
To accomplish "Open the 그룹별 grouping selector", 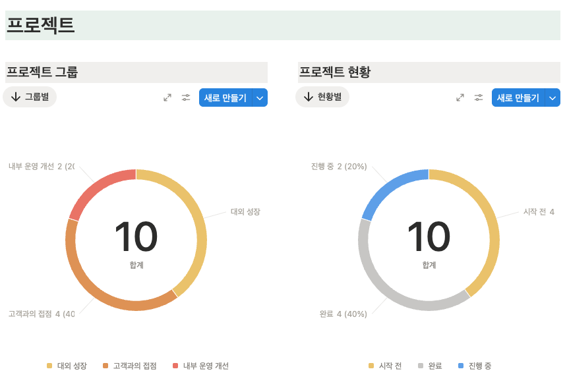I will [x=30, y=98].
